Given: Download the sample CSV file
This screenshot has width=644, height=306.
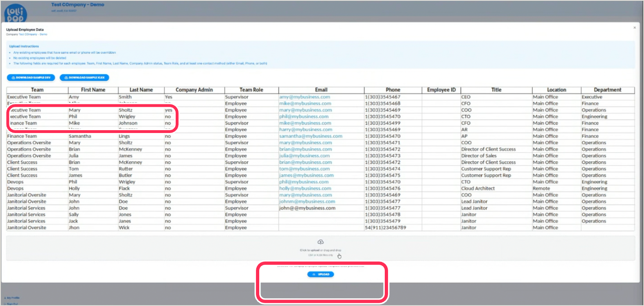Looking at the screenshot, I should point(31,78).
